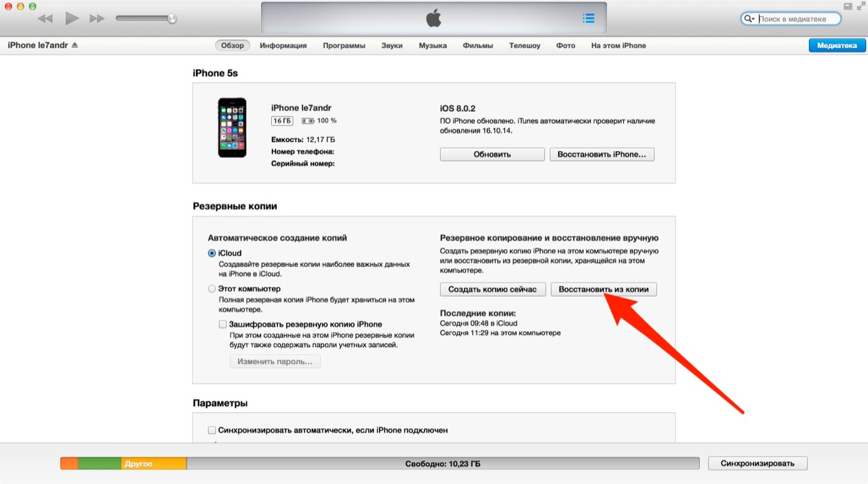This screenshot has height=484, width=868.
Task: Click the search magnifier dropdown icon
Action: [749, 19]
